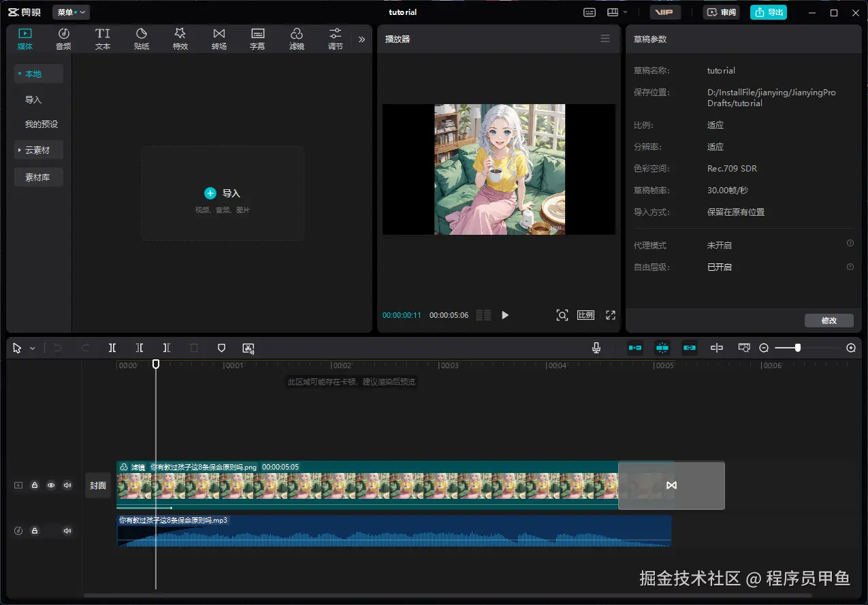The width and height of the screenshot is (868, 605).
Task: Hide the video track with eye icon
Action: point(51,485)
